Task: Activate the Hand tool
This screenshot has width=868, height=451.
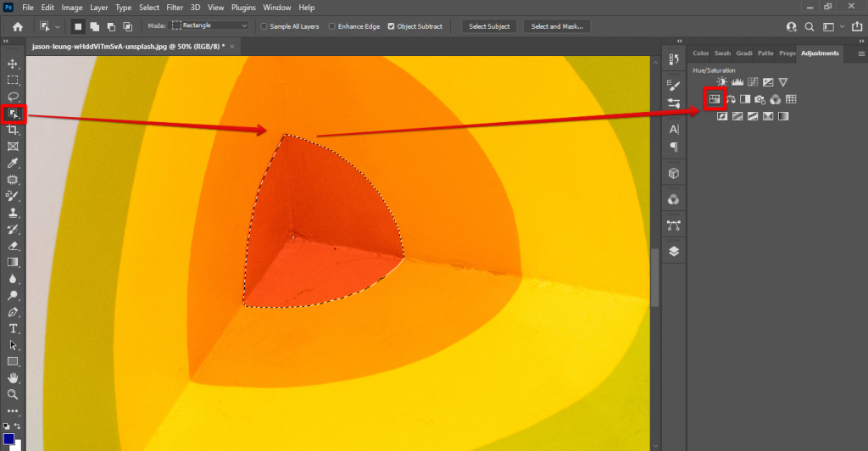Action: click(x=14, y=377)
